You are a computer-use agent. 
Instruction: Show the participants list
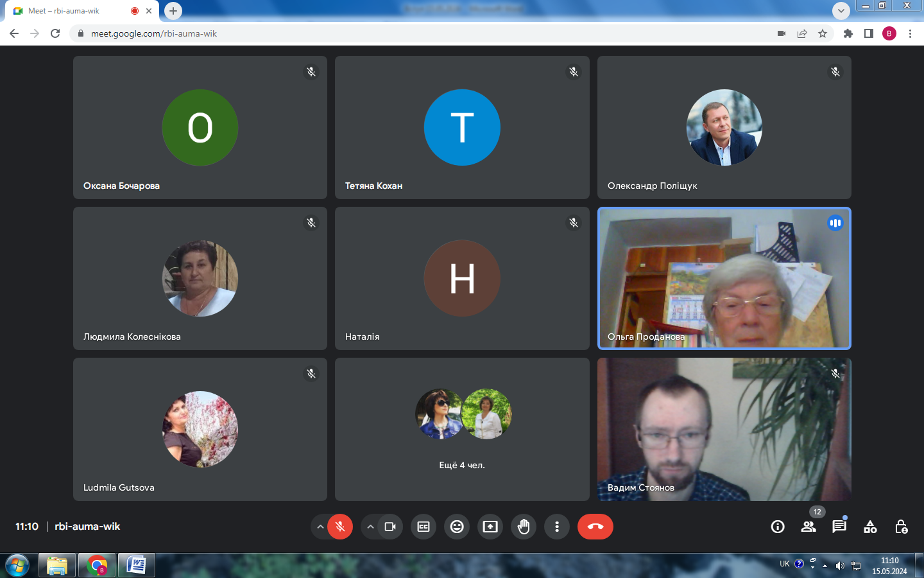809,527
